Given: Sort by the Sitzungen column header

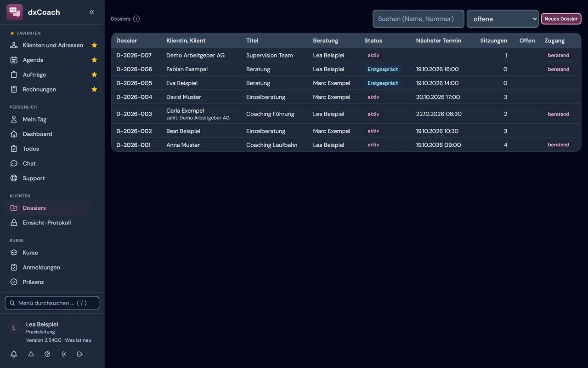Looking at the screenshot, I should (494, 40).
